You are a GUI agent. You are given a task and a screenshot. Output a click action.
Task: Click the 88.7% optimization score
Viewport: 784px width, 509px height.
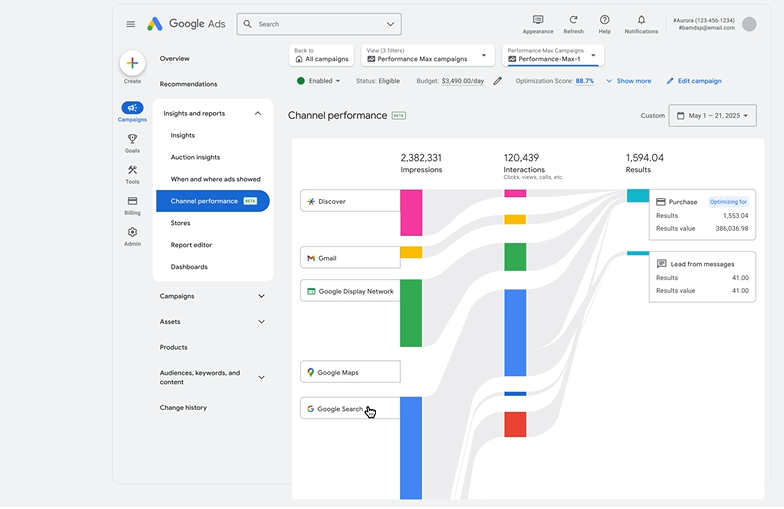point(584,81)
